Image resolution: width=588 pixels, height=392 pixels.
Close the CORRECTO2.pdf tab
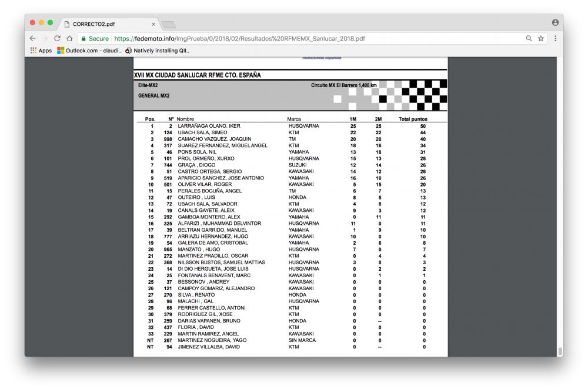click(x=153, y=24)
